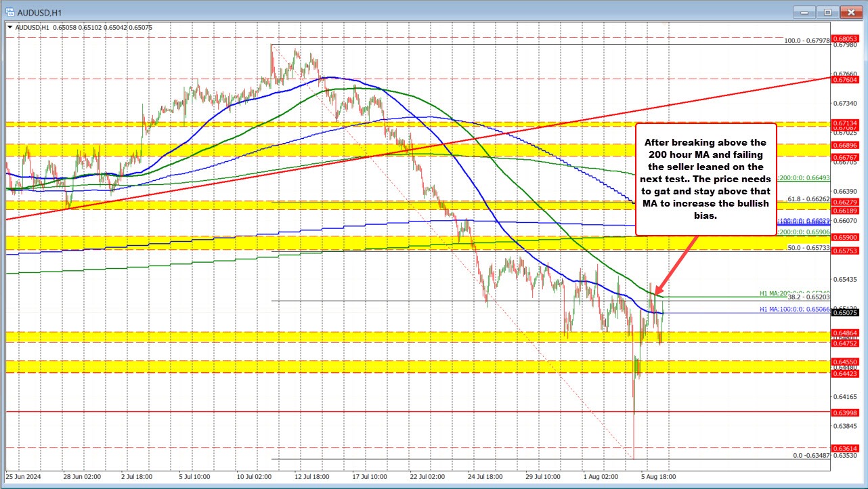Image resolution: width=868 pixels, height=489 pixels.
Task: Click the AUDUSD chart icon in the title bar
Action: click(x=9, y=12)
